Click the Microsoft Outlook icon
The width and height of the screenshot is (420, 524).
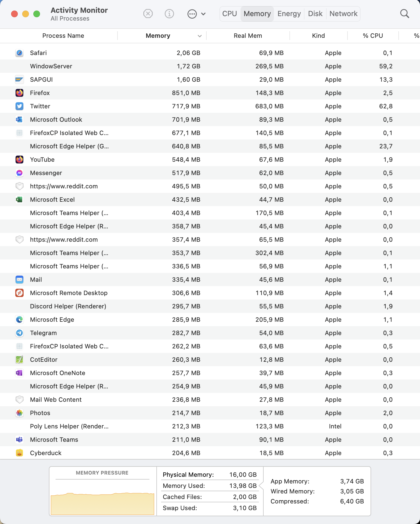(19, 119)
